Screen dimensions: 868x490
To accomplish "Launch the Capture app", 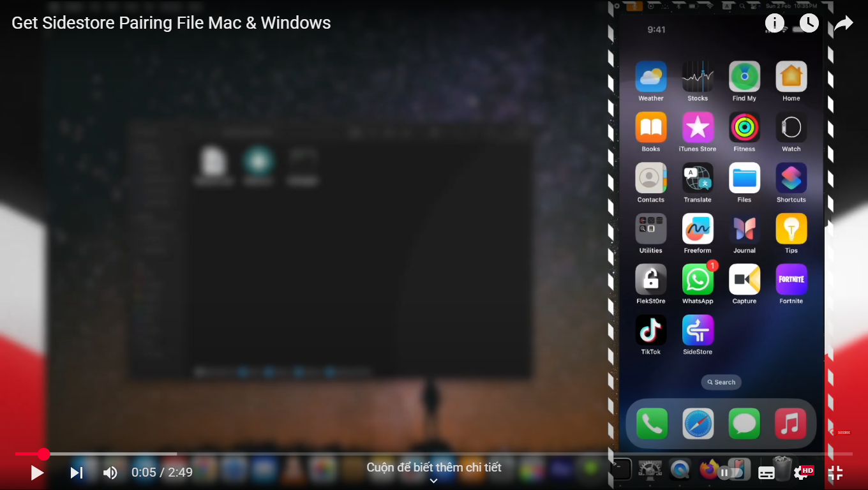I will (744, 279).
